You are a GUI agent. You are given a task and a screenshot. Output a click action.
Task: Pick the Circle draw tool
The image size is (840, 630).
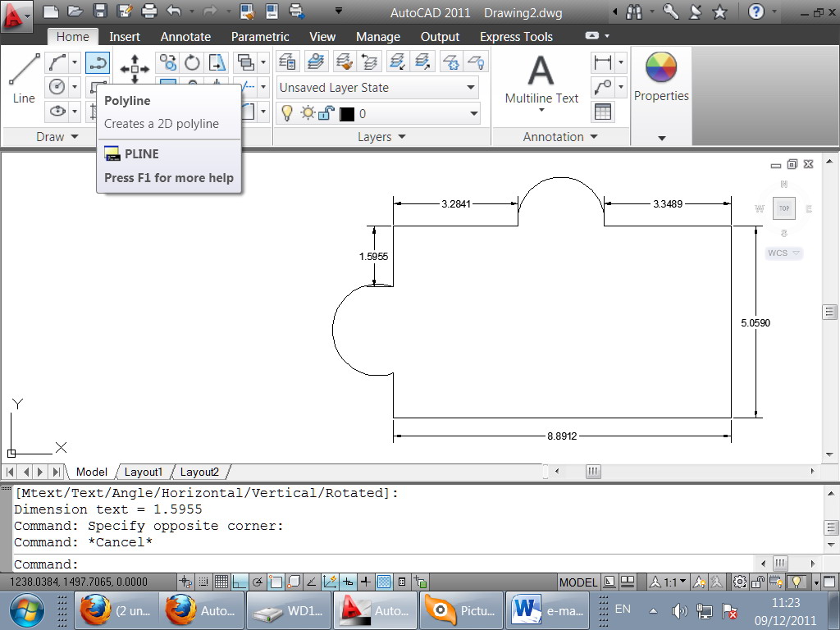click(56, 86)
